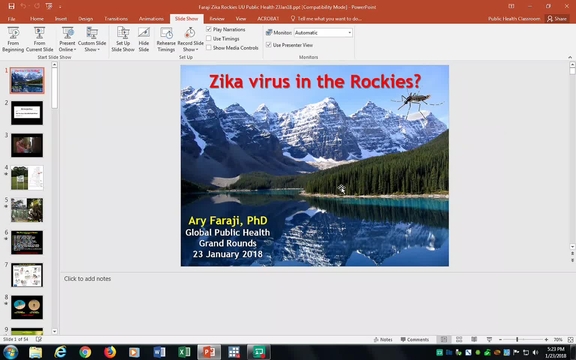The width and height of the screenshot is (576, 360).
Task: Enable Show Media Controls checkbox
Action: pyautogui.click(x=209, y=47)
